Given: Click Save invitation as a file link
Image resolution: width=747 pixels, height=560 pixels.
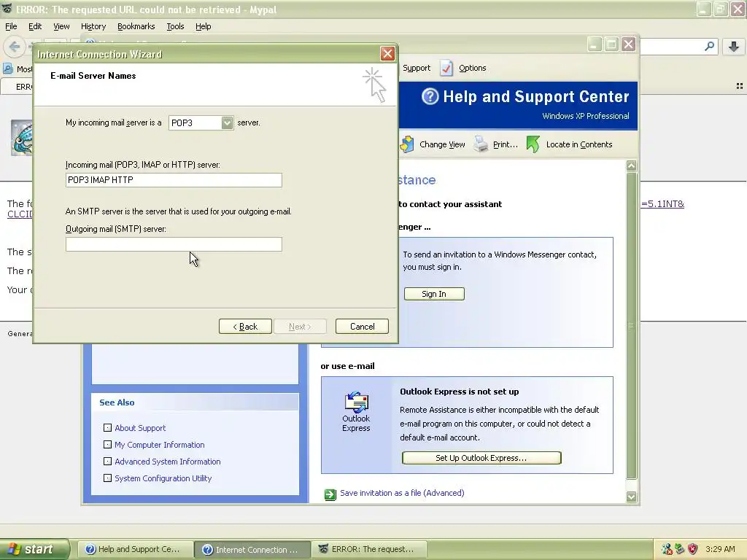Looking at the screenshot, I should tap(402, 494).
